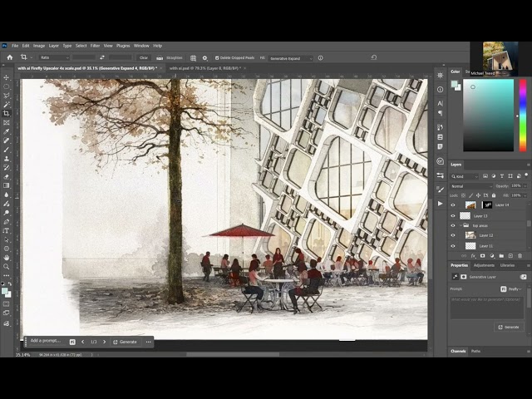Image resolution: width=532 pixels, height=399 pixels.
Task: Click Generate in the contextual taskbar
Action: (125, 342)
